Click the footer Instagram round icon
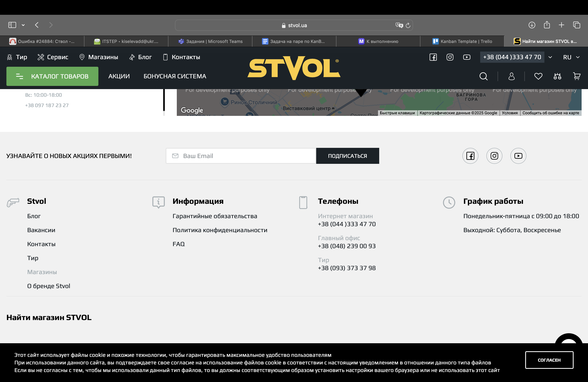 point(494,156)
